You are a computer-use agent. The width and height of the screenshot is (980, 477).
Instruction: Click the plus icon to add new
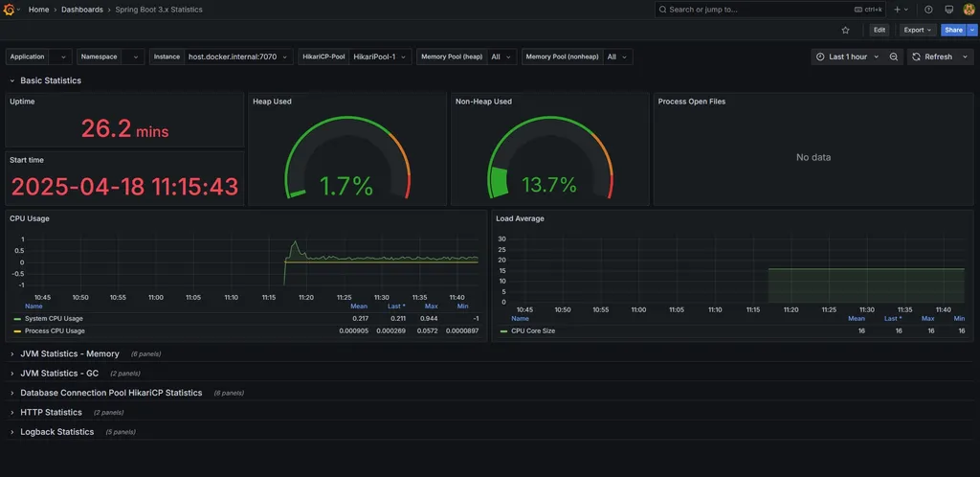(898, 10)
